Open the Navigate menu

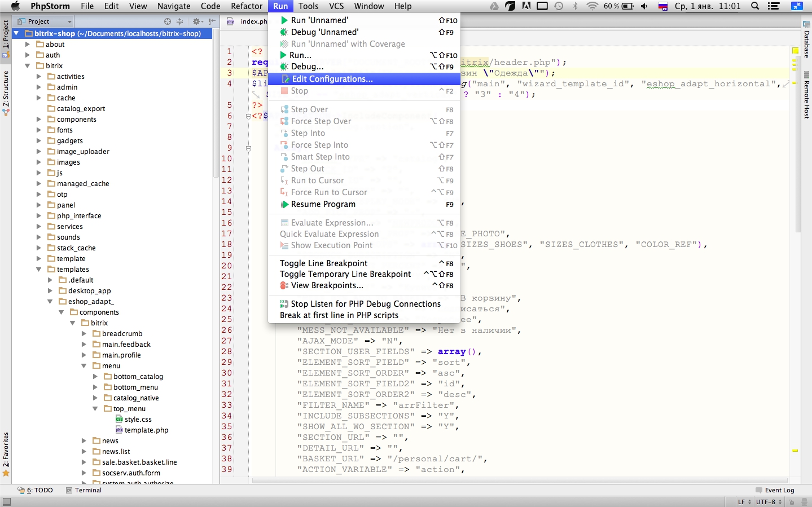174,6
